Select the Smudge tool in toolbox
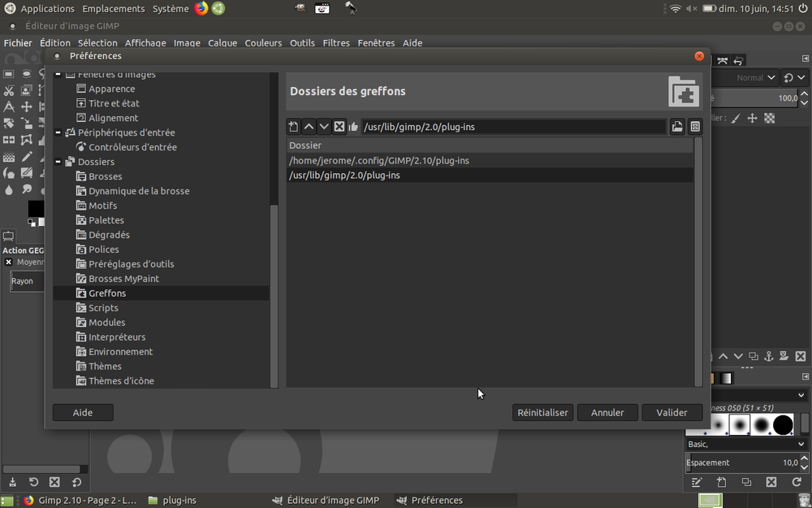Screen dimensions: 812x508 [26, 189]
